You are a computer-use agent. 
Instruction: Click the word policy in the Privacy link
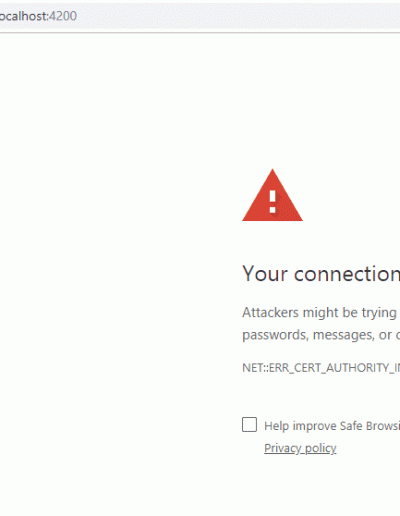click(x=321, y=448)
